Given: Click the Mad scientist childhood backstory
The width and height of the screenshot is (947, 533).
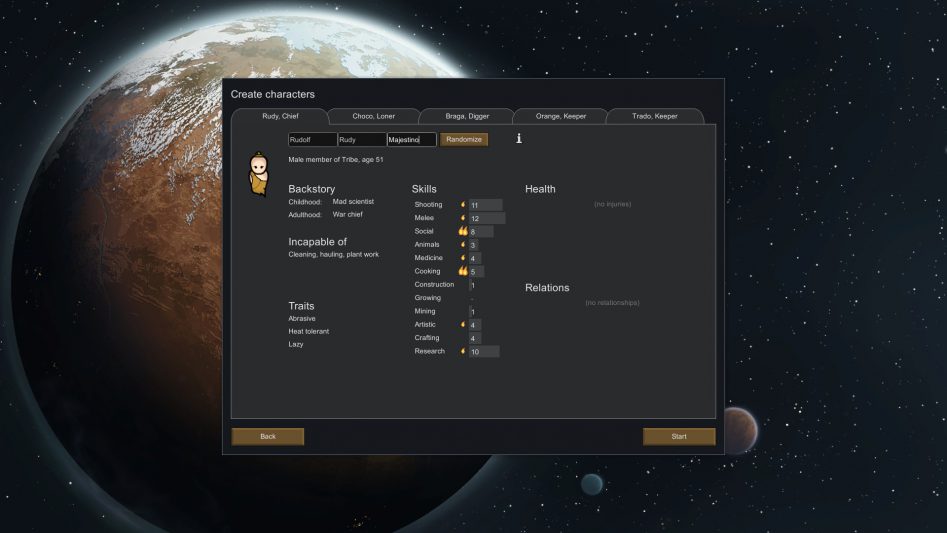Looking at the screenshot, I should pyautogui.click(x=353, y=202).
